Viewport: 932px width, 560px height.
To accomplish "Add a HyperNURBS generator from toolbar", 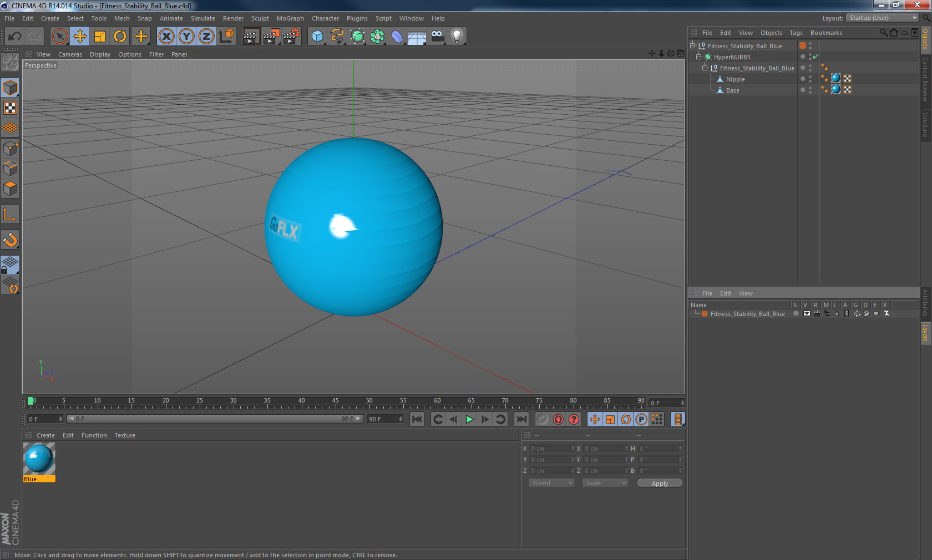I will coord(358,37).
